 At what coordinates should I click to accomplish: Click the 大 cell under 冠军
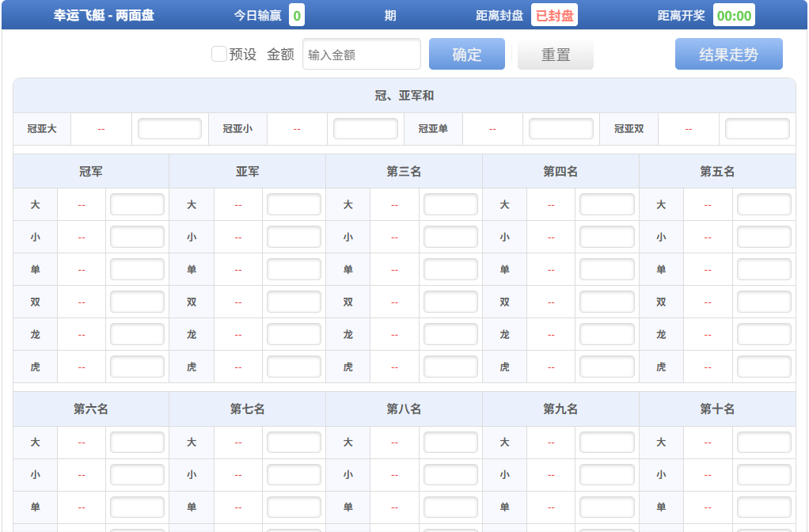(x=35, y=203)
